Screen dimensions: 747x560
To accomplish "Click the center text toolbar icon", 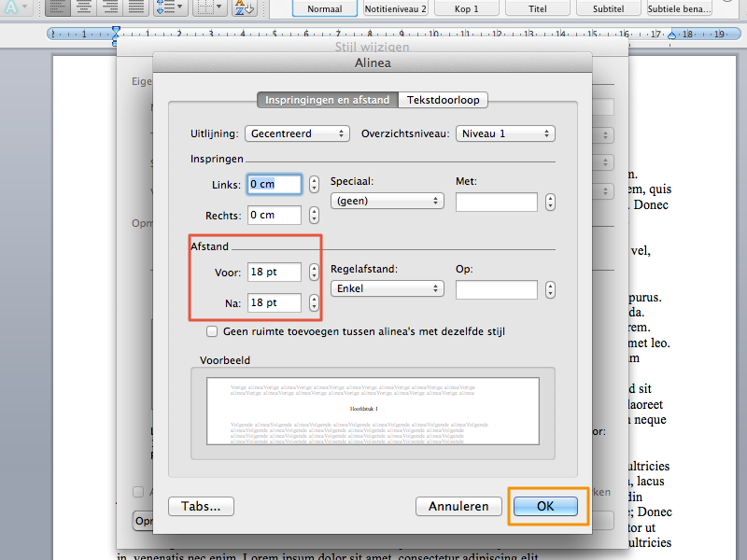I will point(84,7).
